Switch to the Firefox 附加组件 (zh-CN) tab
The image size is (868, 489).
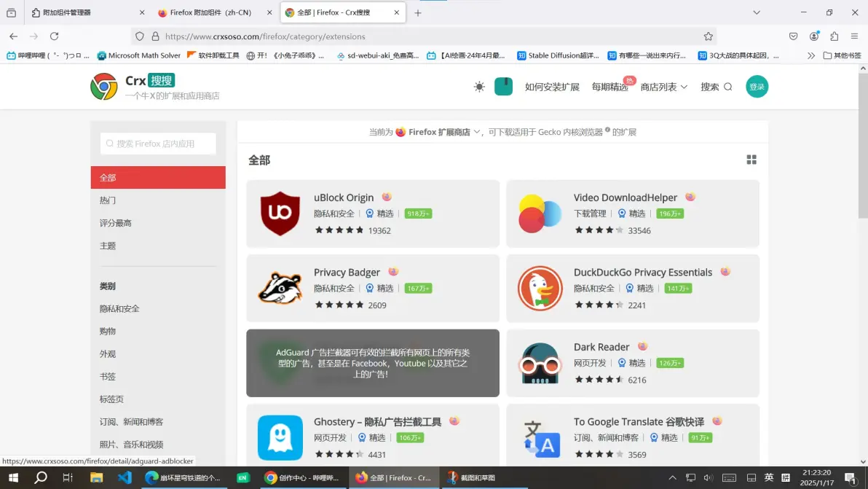point(215,12)
